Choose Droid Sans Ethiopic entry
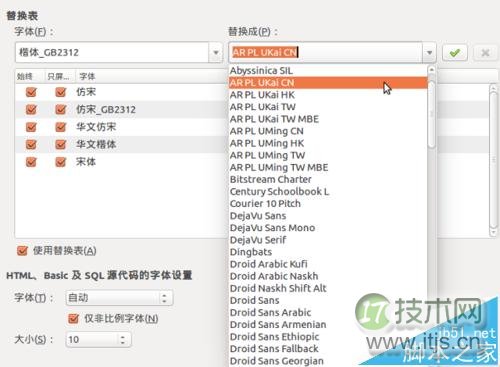The height and width of the screenshot is (367, 500). pos(328,337)
